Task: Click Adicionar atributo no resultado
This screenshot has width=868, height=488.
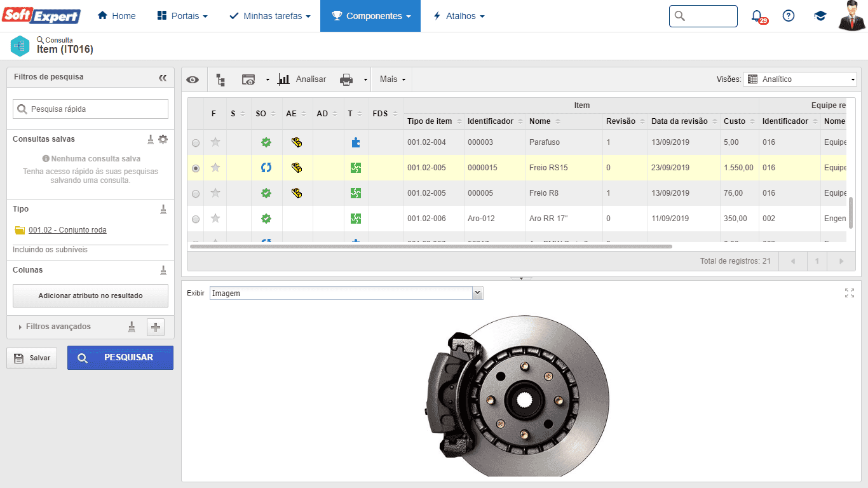Action: coord(90,295)
